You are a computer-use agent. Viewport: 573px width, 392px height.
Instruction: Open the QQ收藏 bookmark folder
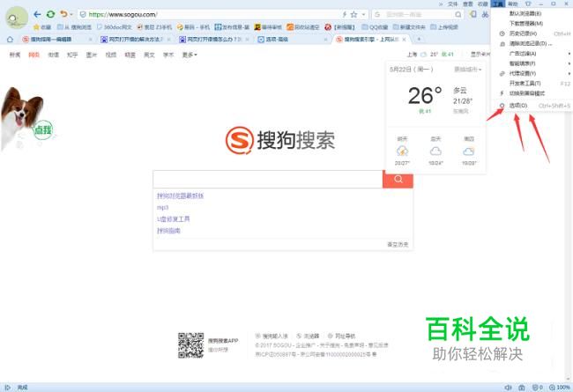(375, 27)
